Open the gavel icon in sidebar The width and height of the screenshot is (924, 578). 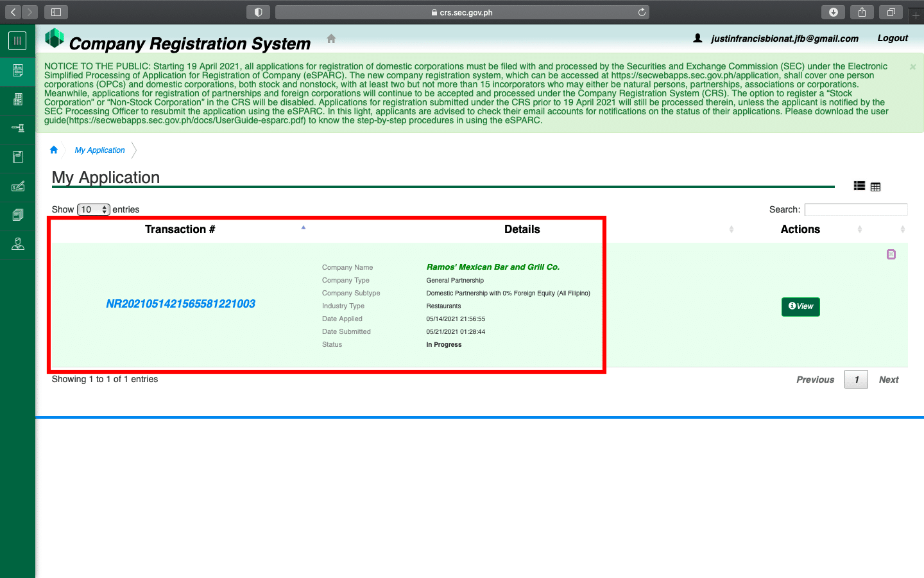18,128
